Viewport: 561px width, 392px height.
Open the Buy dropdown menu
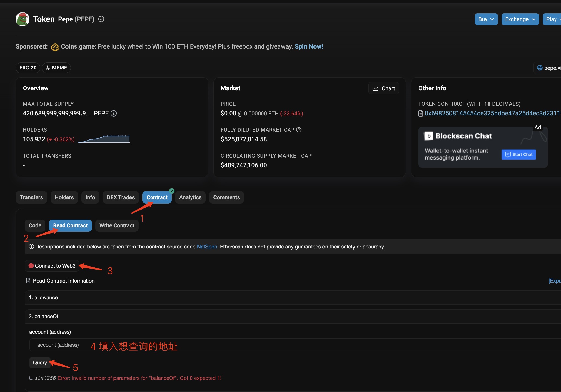coord(486,19)
